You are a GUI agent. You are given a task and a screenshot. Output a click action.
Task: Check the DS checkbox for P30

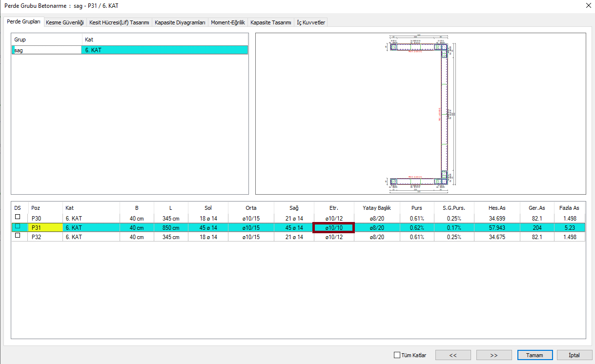tap(18, 217)
